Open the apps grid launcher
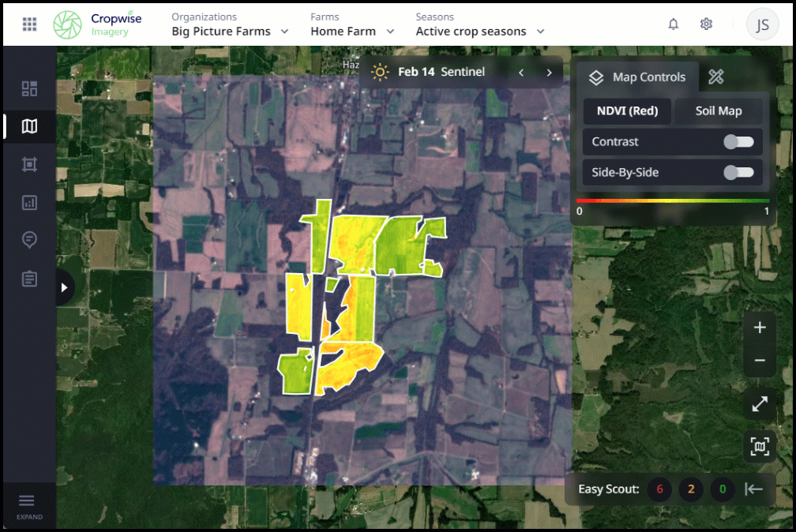The image size is (796, 532). (29, 24)
